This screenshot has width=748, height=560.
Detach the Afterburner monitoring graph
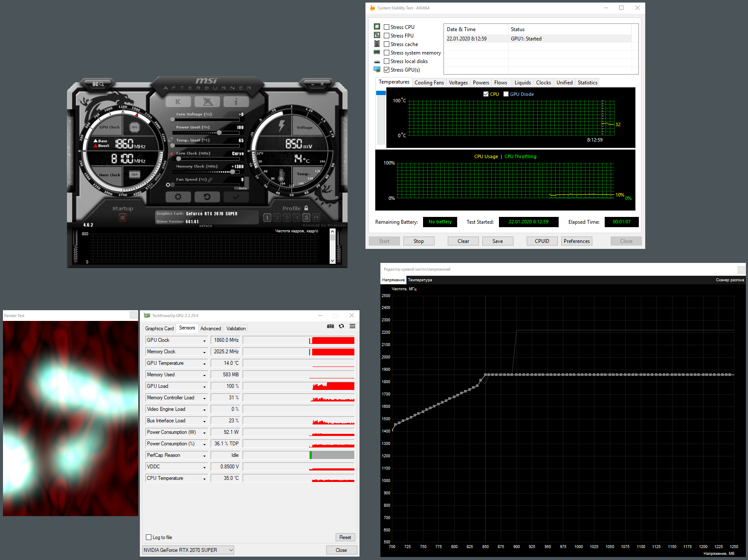206,226
